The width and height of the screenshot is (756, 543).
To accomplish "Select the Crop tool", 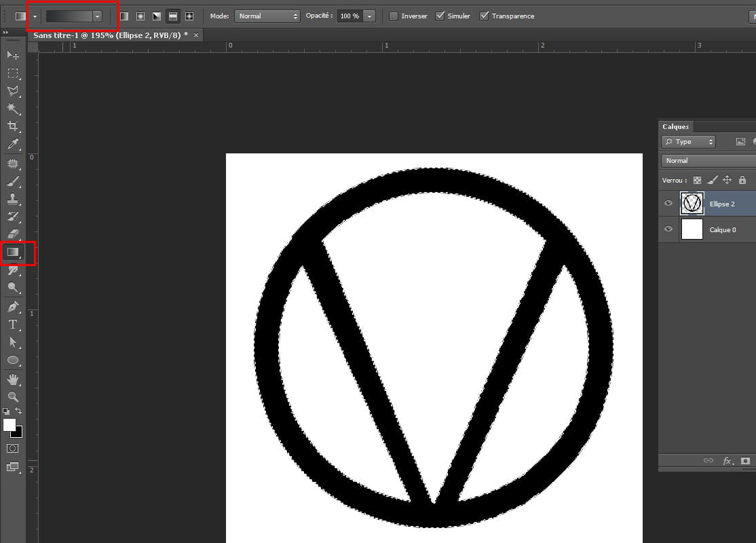I will click(x=13, y=126).
